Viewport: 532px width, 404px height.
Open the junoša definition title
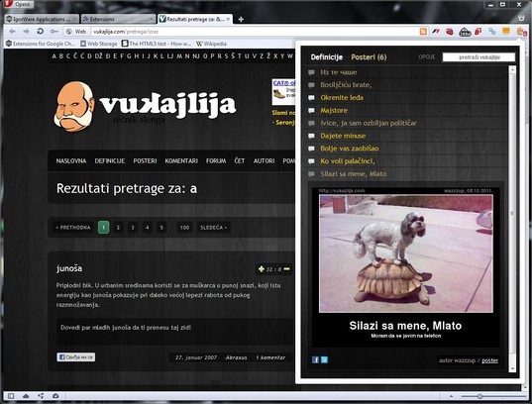69,268
